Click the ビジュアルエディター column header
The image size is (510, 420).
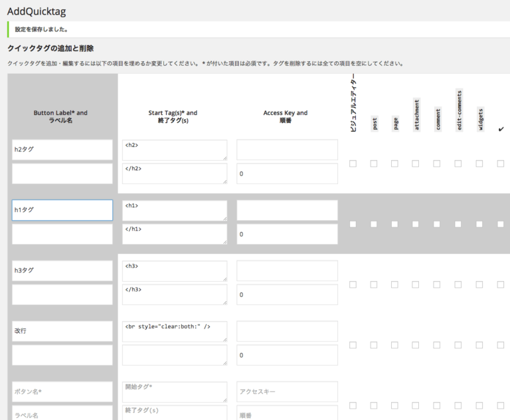pos(353,103)
